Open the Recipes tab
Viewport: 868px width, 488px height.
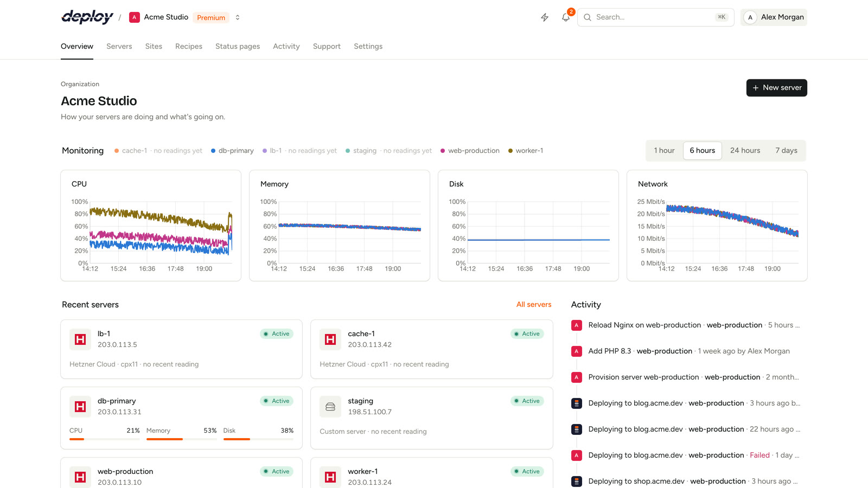click(x=189, y=47)
